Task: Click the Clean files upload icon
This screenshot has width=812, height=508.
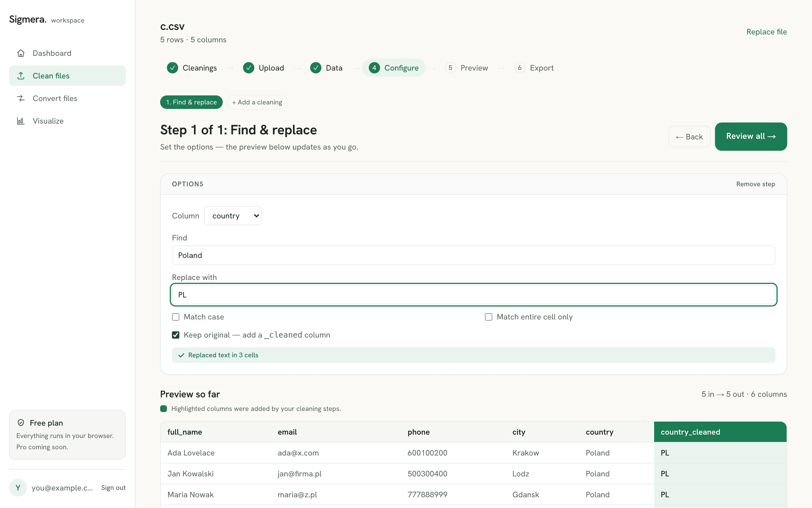Action: pyautogui.click(x=21, y=76)
